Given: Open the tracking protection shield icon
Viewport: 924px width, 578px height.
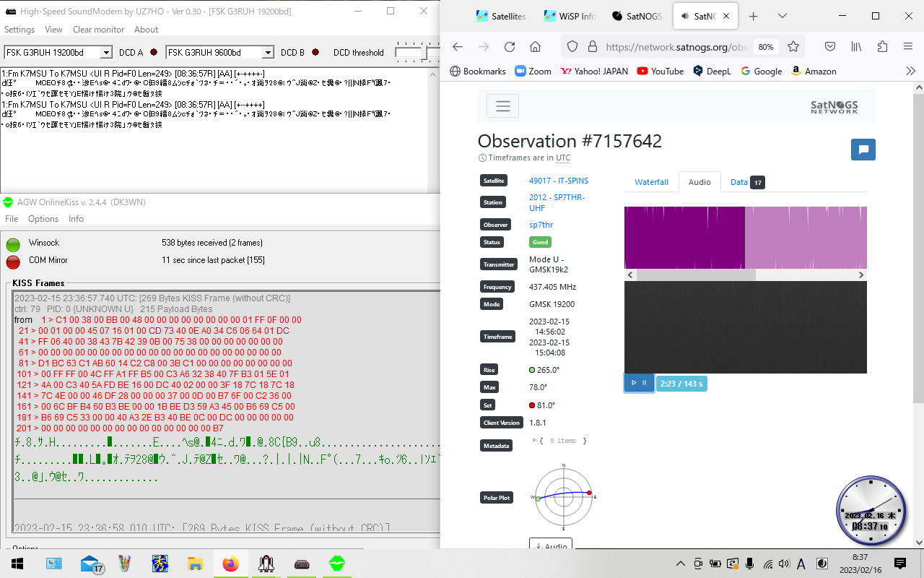Looking at the screenshot, I should click(572, 47).
